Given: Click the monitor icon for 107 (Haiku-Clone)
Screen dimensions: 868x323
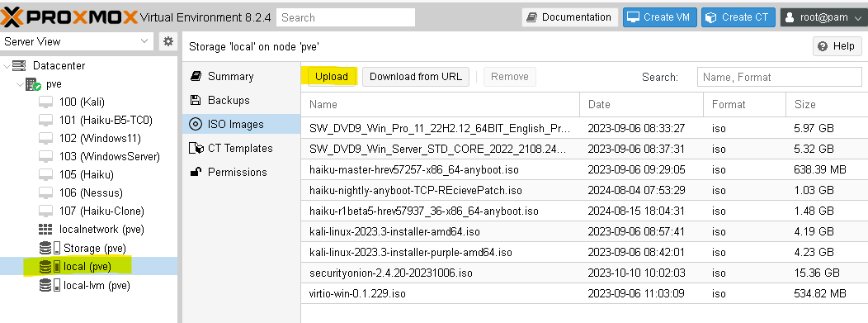Looking at the screenshot, I should [46, 211].
